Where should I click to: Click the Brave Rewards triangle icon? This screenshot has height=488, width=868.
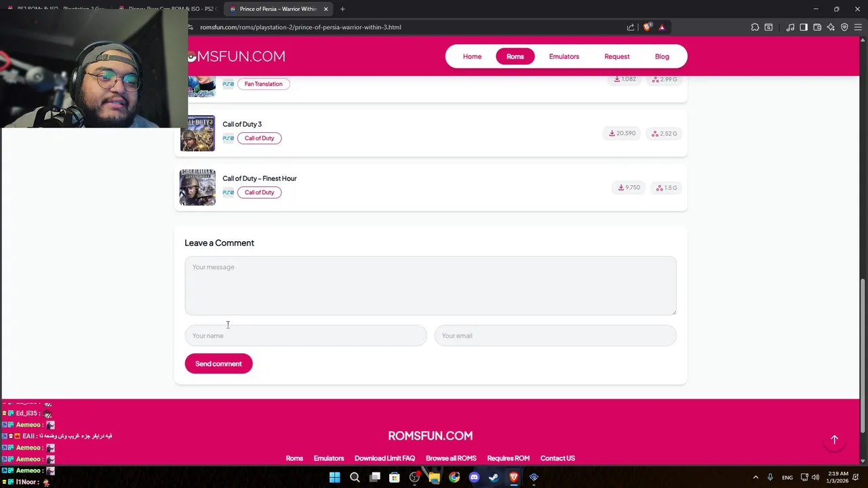(x=662, y=27)
